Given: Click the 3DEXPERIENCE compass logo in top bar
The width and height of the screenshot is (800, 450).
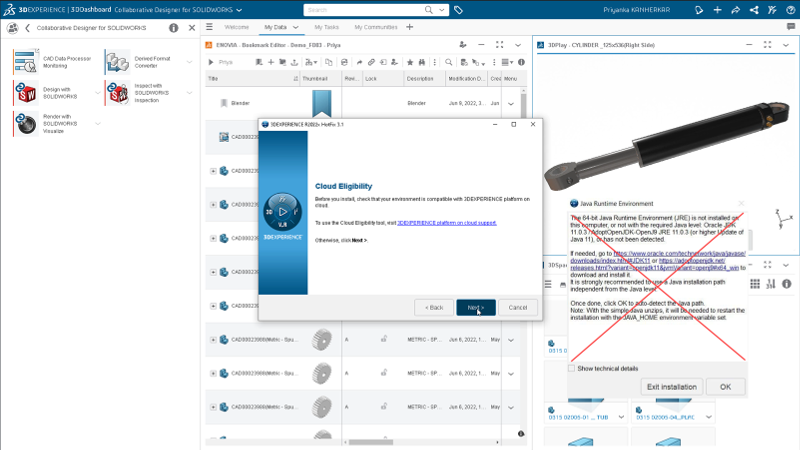Looking at the screenshot, I should [x=9, y=10].
